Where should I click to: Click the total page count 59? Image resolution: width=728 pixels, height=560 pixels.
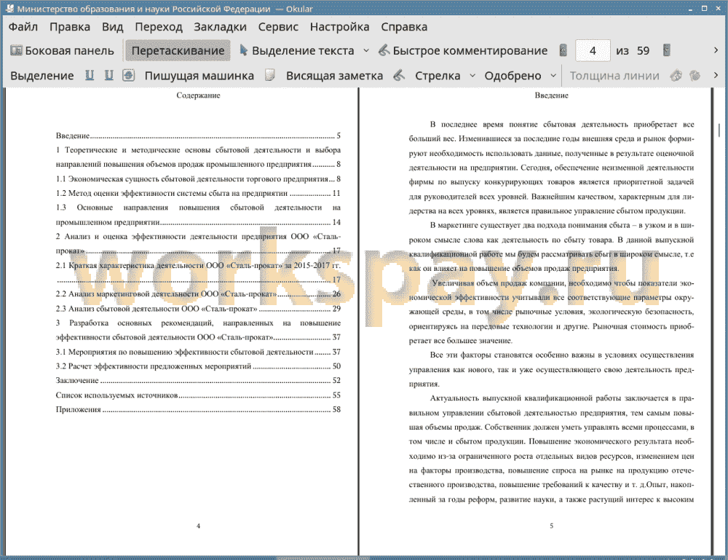tap(643, 51)
